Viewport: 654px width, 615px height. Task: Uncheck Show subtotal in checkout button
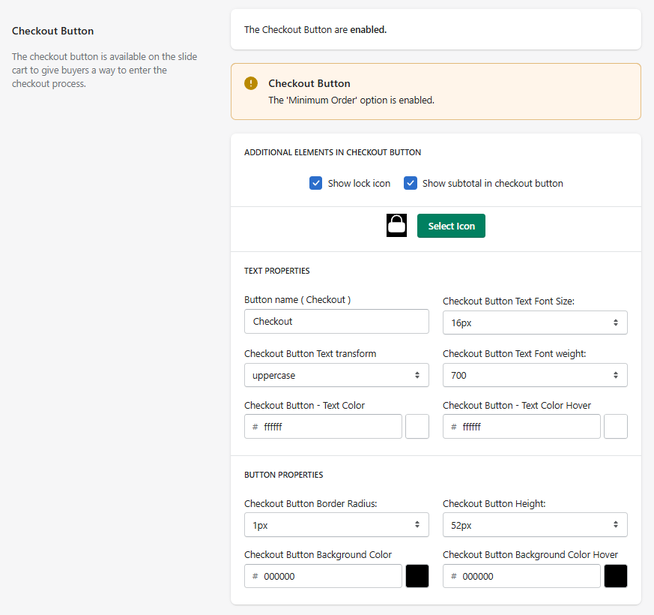point(411,183)
